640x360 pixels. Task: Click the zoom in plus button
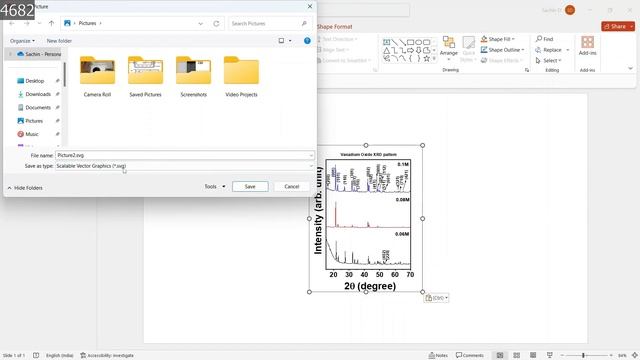(611, 355)
